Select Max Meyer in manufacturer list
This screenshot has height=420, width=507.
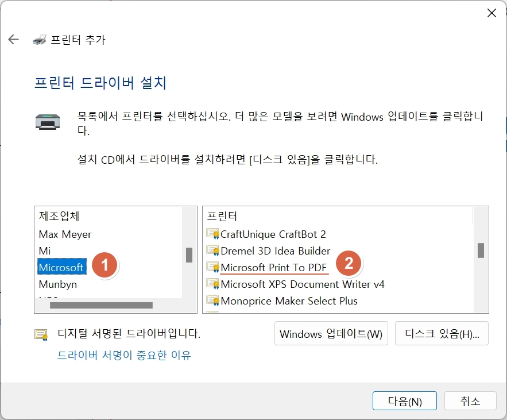tap(65, 234)
